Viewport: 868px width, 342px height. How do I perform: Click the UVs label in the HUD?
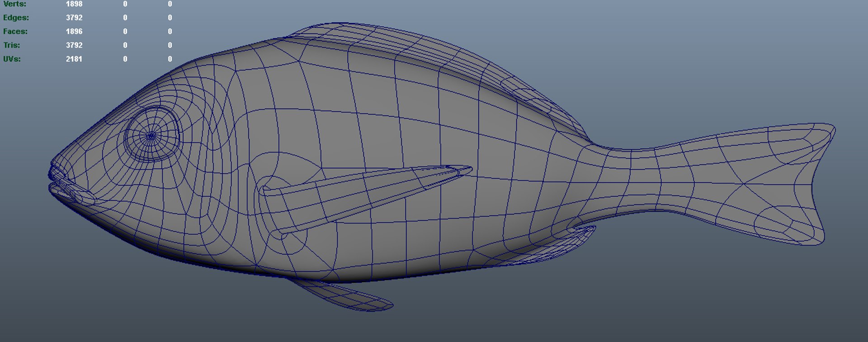12,59
